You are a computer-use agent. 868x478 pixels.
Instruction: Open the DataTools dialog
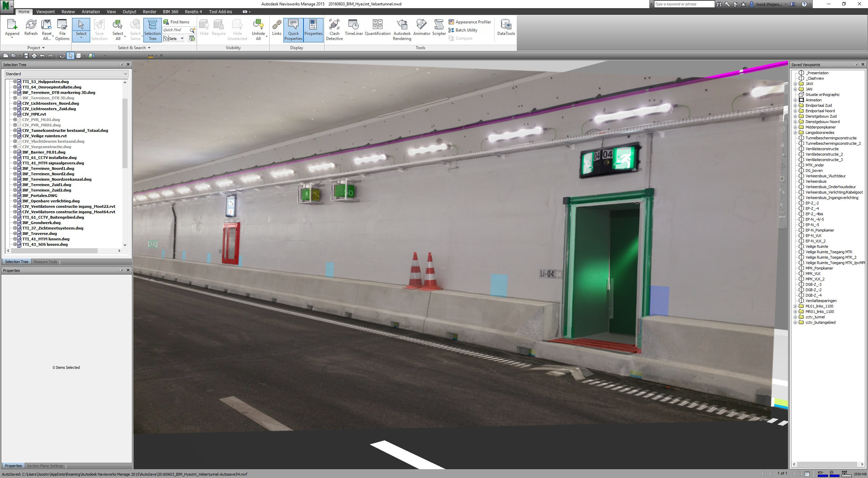(506, 27)
